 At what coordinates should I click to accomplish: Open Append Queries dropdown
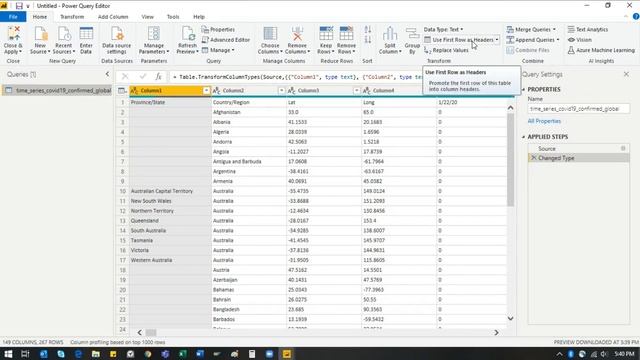pos(533,40)
